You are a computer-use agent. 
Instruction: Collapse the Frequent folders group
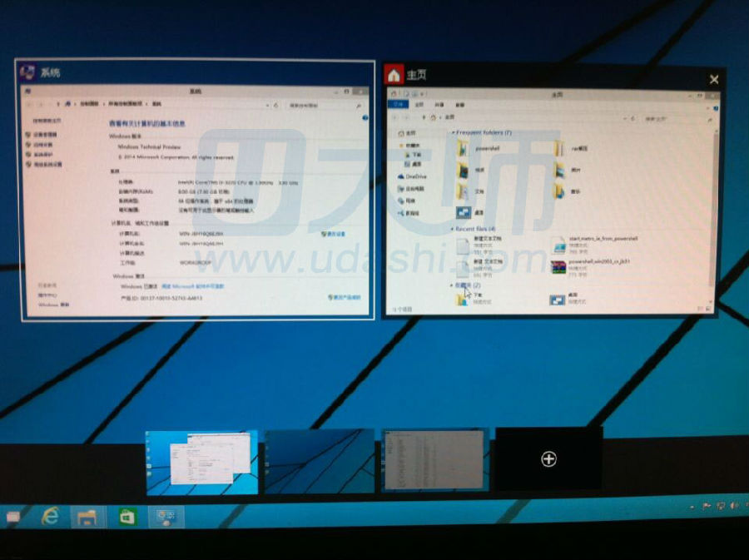(453, 133)
